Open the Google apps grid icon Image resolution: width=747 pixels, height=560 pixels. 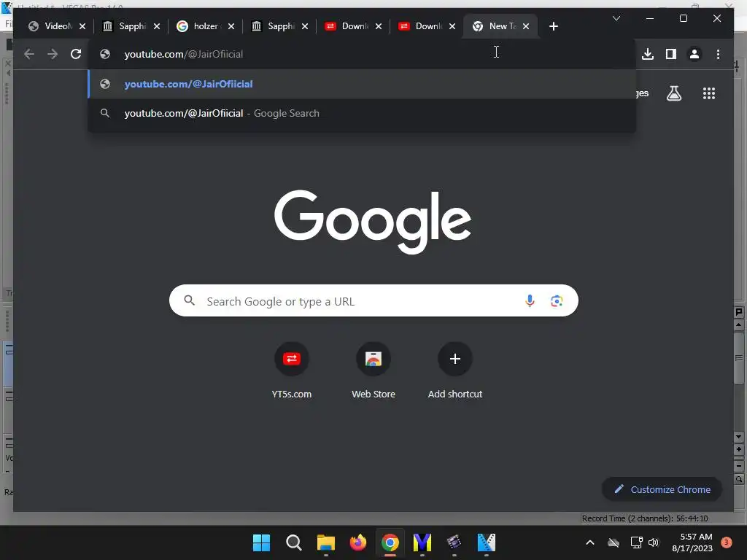[709, 93]
